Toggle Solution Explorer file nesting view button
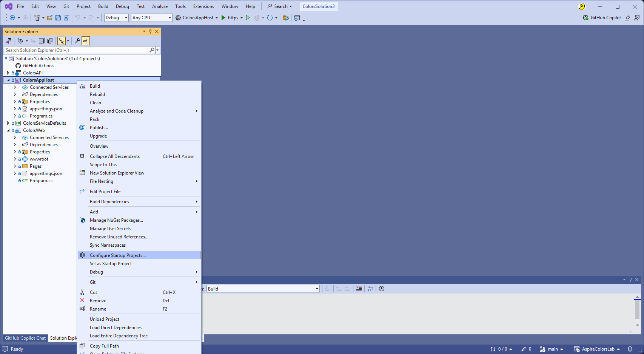644x354 pixels. (x=62, y=41)
